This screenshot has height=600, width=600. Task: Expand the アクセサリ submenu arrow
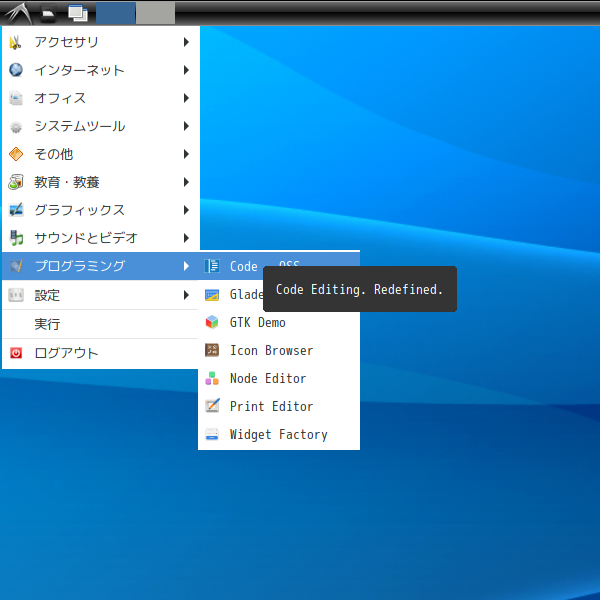pyautogui.click(x=186, y=42)
